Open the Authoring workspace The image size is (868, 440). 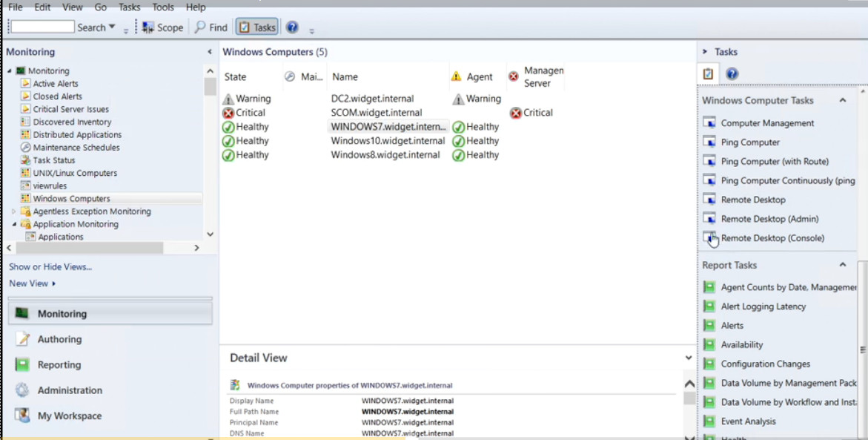[59, 339]
